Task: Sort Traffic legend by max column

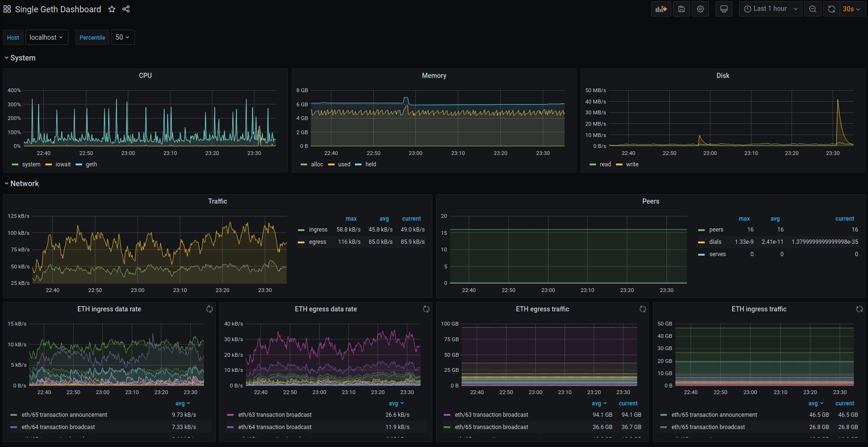Action: [x=351, y=219]
